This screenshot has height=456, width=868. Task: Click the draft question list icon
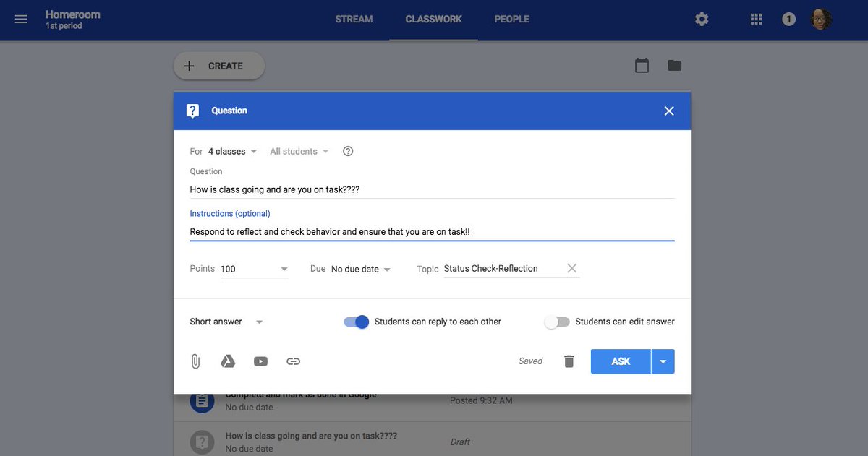point(202,442)
